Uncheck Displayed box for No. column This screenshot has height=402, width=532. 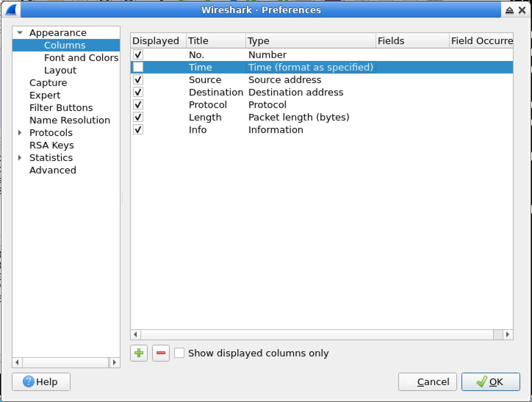pyautogui.click(x=138, y=55)
